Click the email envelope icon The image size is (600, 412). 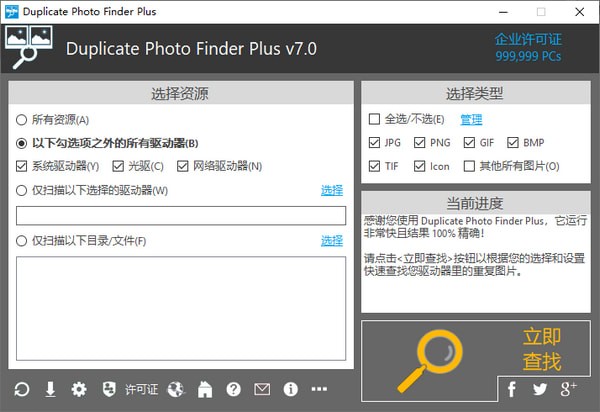click(262, 389)
